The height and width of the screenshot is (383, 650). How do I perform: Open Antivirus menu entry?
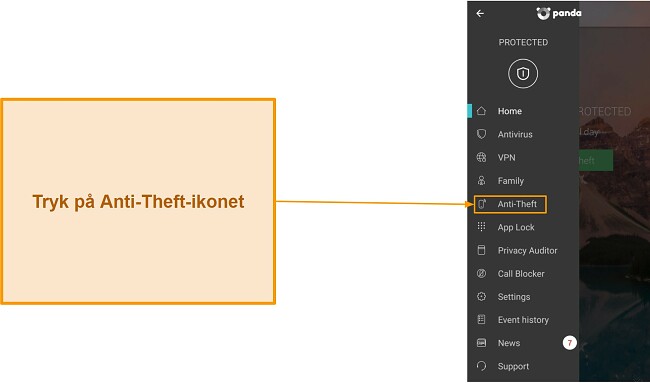(523, 134)
